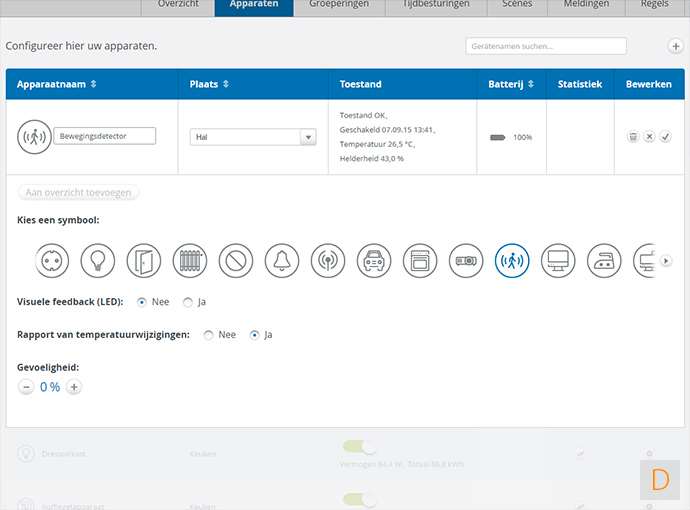Select the clothes iron symbol

pos(604,261)
